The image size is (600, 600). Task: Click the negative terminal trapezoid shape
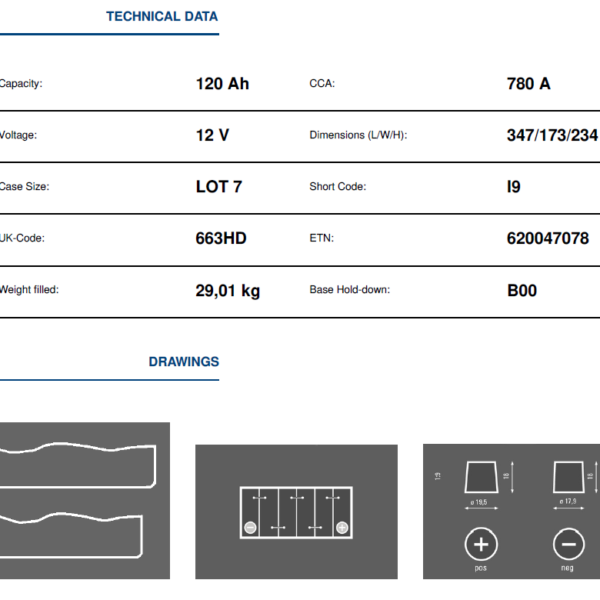(569, 477)
